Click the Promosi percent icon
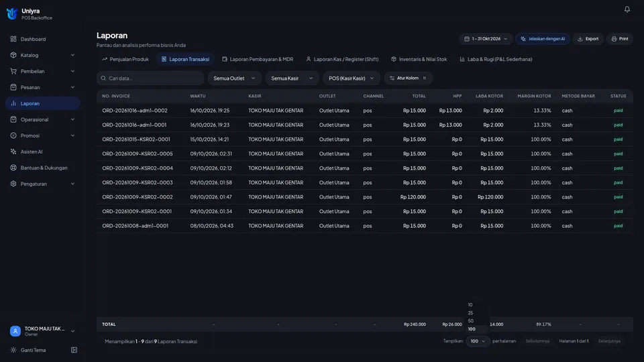This screenshot has width=644, height=362. point(13,135)
